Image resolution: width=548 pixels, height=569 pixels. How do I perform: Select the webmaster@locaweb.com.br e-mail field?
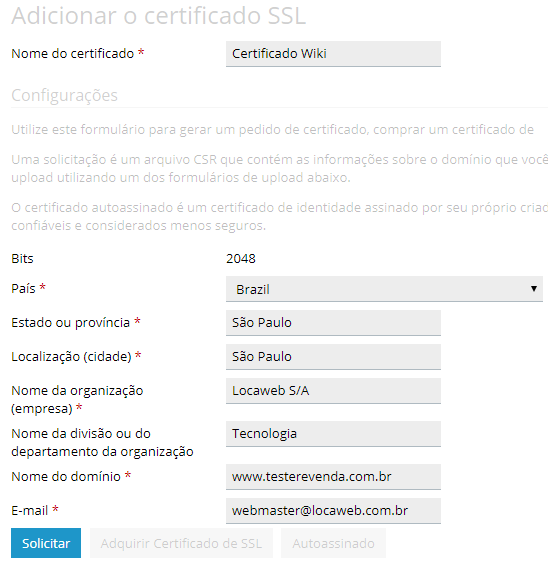[x=333, y=511]
